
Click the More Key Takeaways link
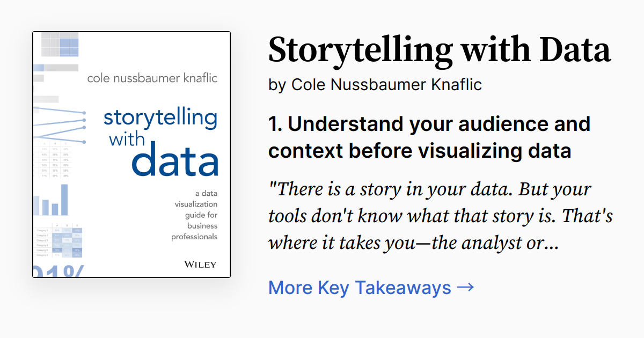pos(360,288)
